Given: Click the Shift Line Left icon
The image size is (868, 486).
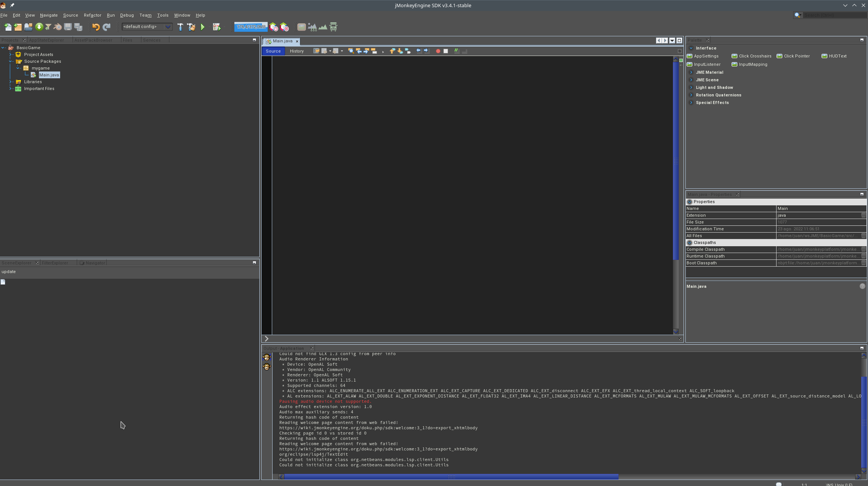Looking at the screenshot, I should [x=419, y=51].
